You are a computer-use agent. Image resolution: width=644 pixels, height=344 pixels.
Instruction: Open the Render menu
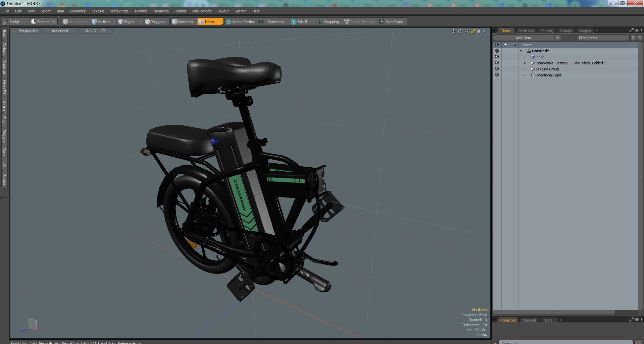[x=180, y=11]
